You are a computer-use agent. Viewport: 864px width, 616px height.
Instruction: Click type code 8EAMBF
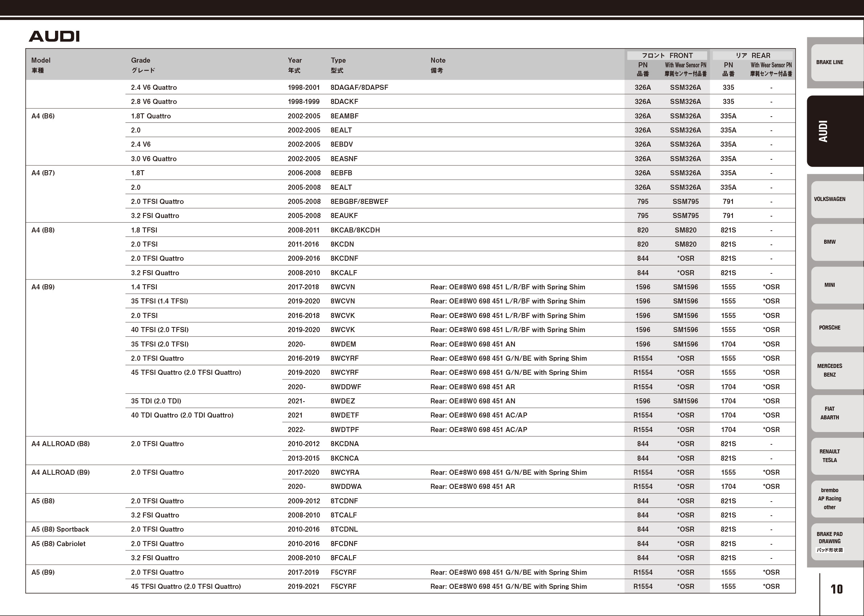pyautogui.click(x=344, y=116)
